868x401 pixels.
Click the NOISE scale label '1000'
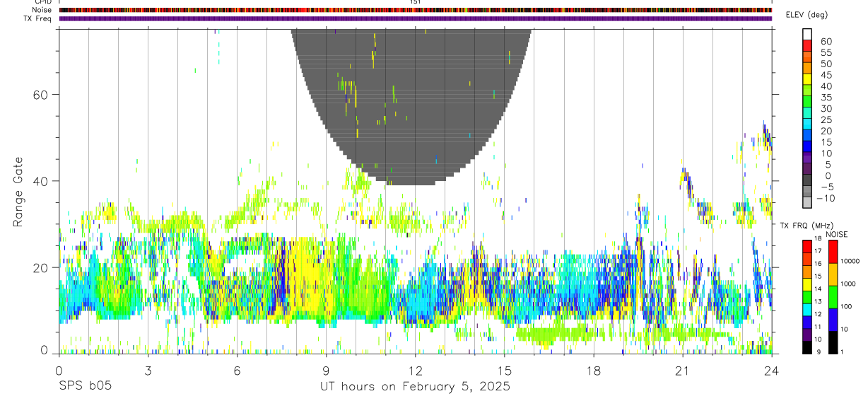point(848,284)
